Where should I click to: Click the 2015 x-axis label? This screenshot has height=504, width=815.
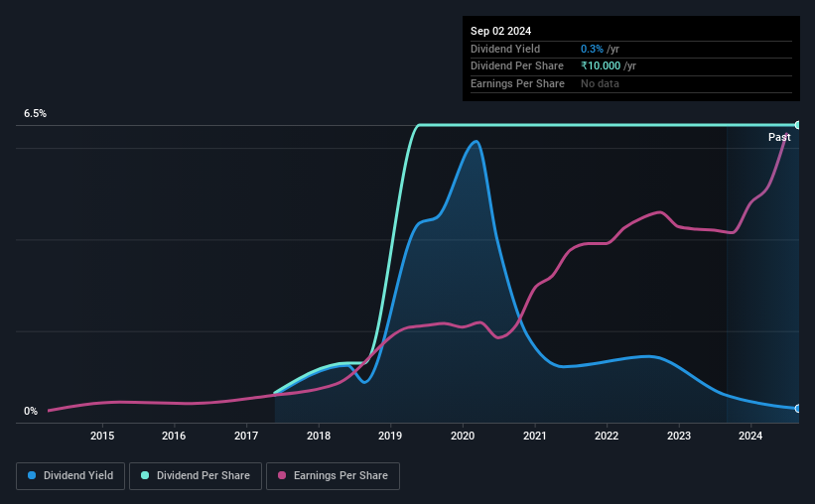coord(102,436)
